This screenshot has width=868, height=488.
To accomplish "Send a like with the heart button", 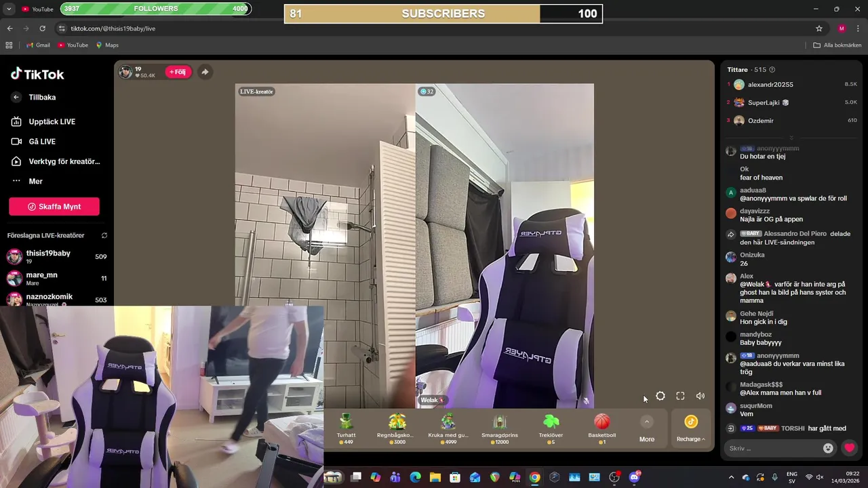I will [849, 448].
